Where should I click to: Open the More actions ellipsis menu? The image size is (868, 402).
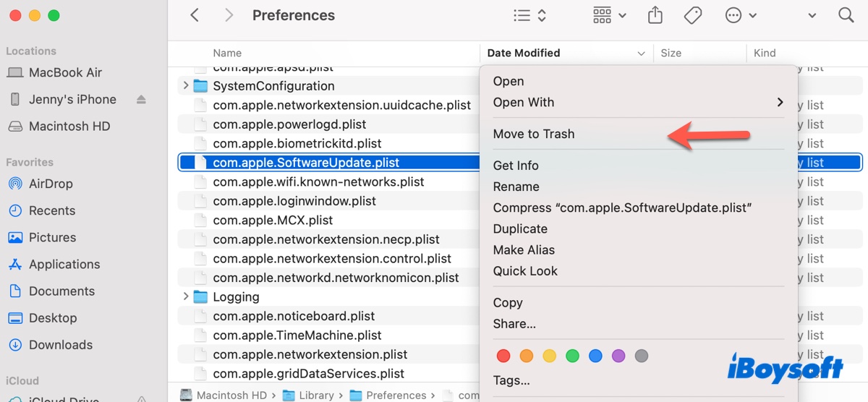click(x=741, y=15)
